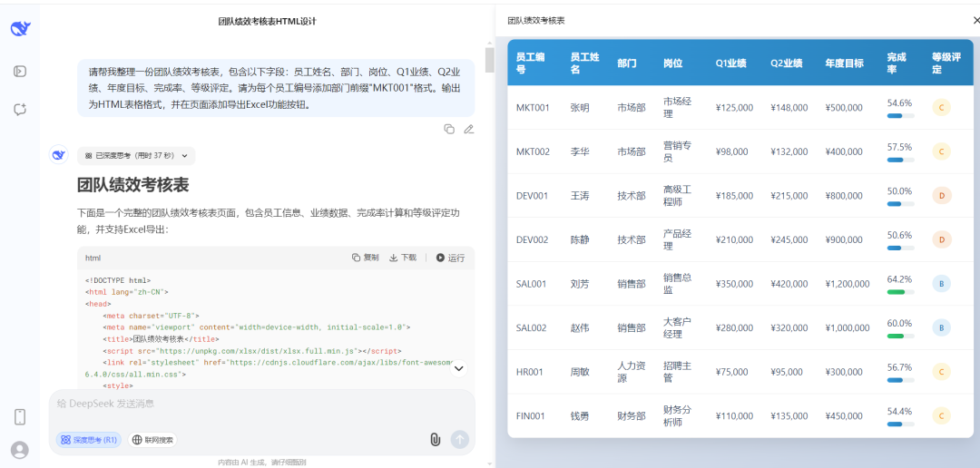
Task: Edit the user prompt message
Action: point(469,130)
